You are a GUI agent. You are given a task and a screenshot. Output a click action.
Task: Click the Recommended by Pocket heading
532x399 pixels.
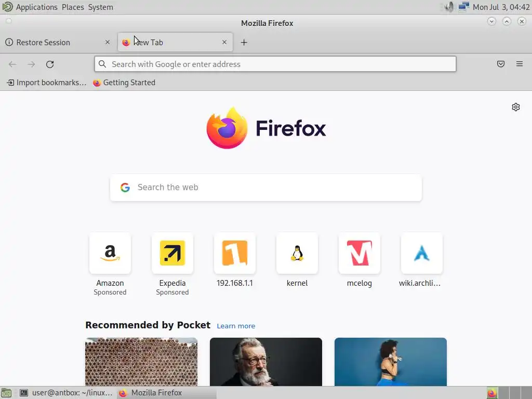(148, 325)
